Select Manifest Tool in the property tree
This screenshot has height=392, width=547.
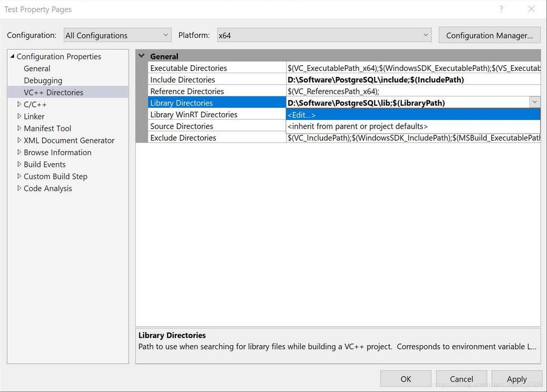(47, 128)
